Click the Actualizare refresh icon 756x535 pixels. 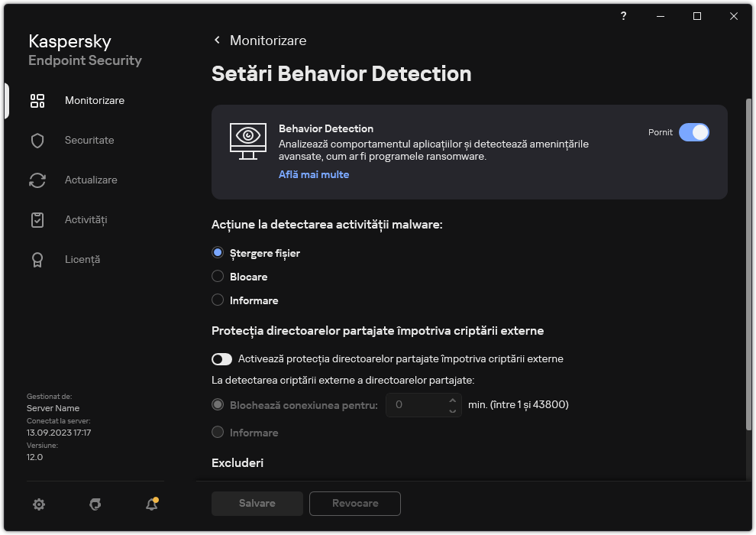coord(37,180)
